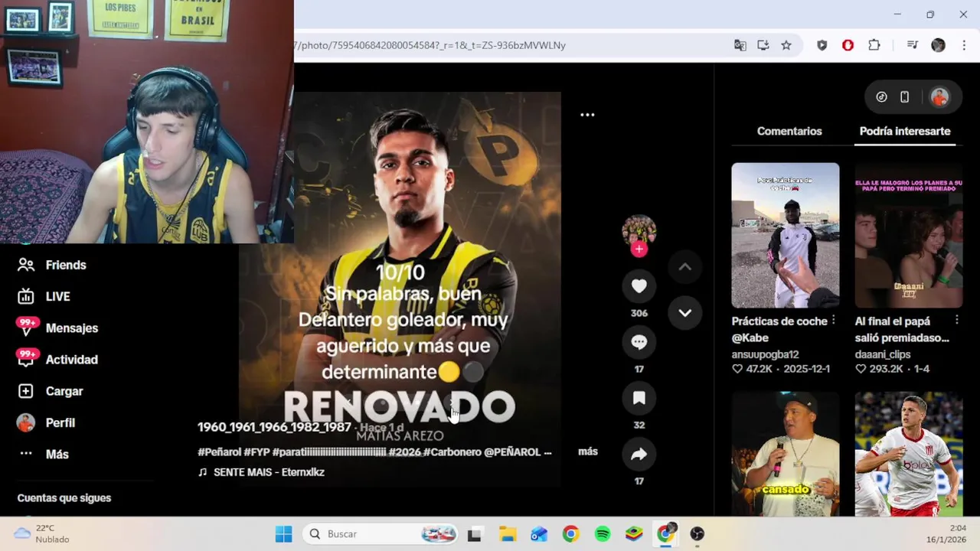
Task: Open BlueStacks from the taskbar
Action: [634, 534]
